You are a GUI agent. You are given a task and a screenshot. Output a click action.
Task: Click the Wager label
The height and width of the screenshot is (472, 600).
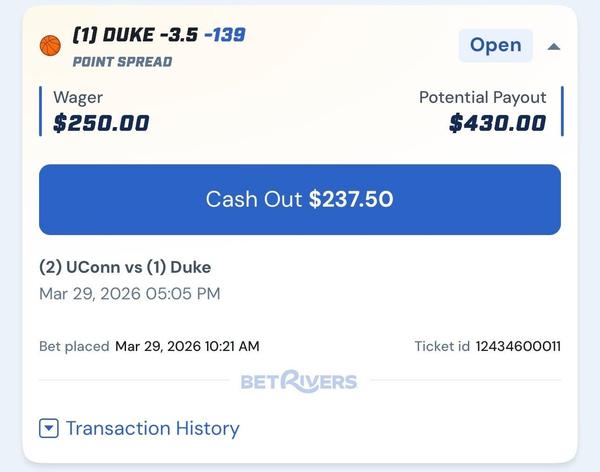[x=78, y=98]
